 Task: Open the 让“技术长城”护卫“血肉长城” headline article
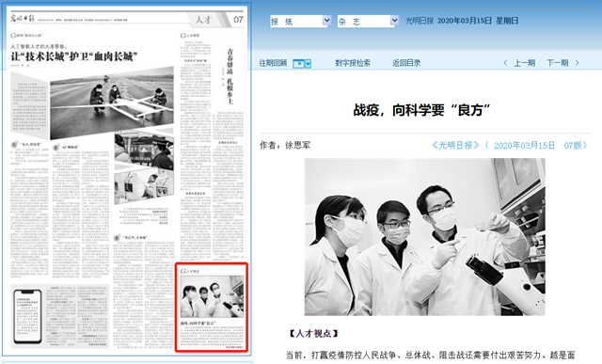click(73, 57)
